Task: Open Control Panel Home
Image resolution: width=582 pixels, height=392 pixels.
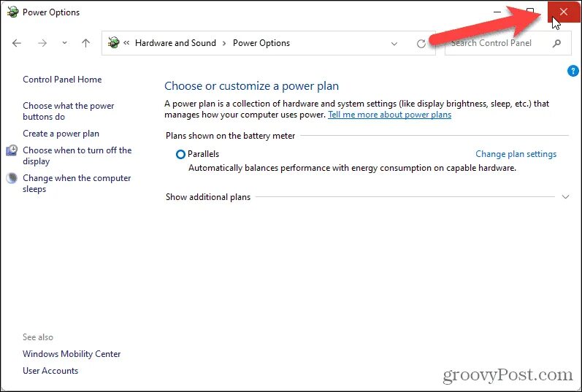Action: point(62,80)
